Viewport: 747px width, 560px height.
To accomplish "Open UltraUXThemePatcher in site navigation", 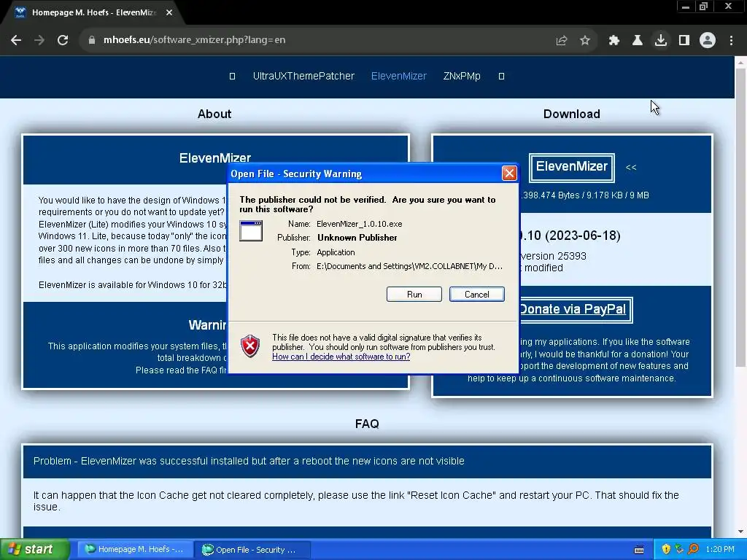I will click(x=303, y=76).
